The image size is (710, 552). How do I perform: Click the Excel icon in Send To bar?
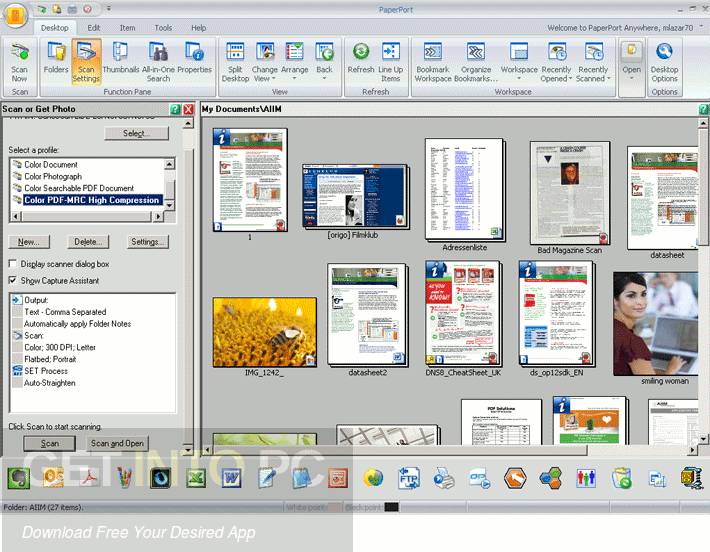click(196, 478)
